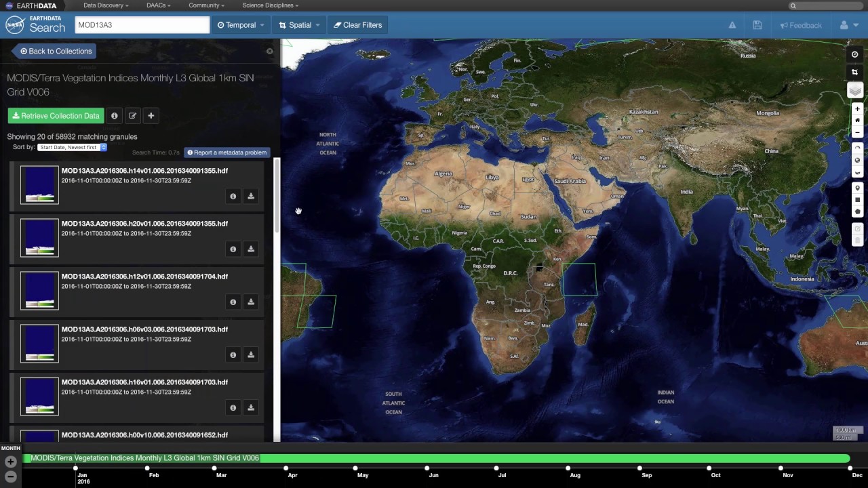The height and width of the screenshot is (488, 868).
Task: Expand the Temporal filter dropdown
Action: tap(241, 25)
